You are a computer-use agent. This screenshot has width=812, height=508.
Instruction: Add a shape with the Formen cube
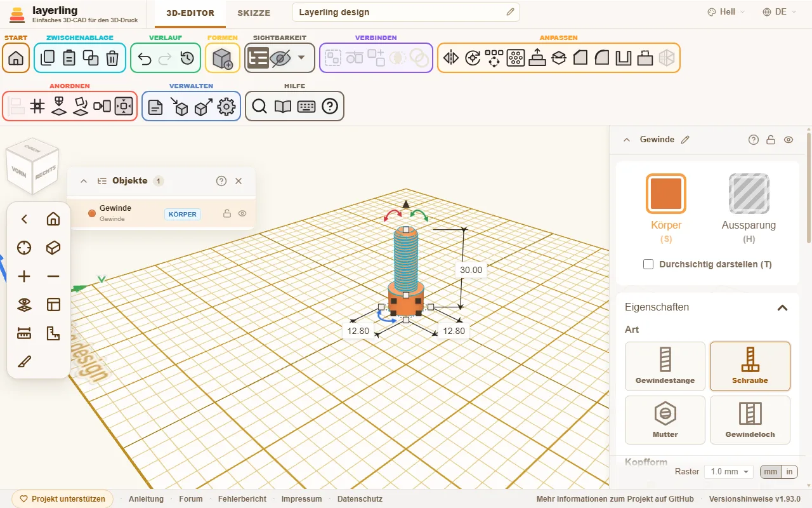pyautogui.click(x=223, y=58)
